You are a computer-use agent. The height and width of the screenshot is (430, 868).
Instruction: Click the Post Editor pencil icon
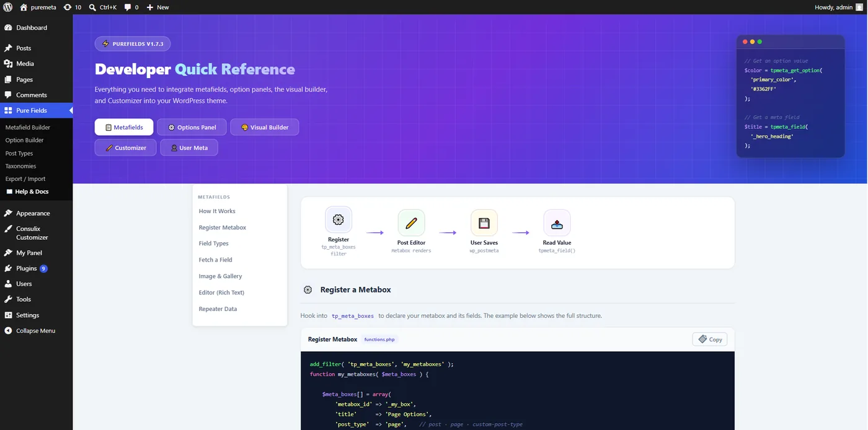411,223
